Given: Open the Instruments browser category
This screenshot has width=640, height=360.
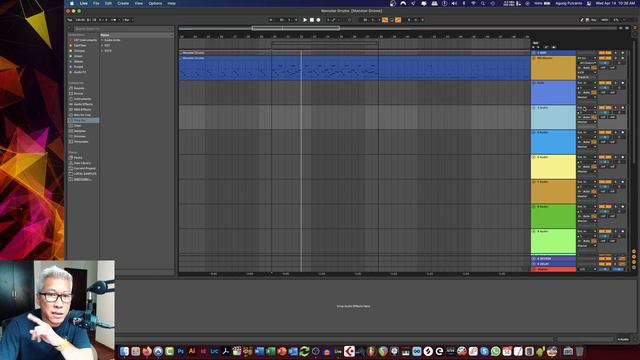Looking at the screenshot, I should [x=82, y=99].
